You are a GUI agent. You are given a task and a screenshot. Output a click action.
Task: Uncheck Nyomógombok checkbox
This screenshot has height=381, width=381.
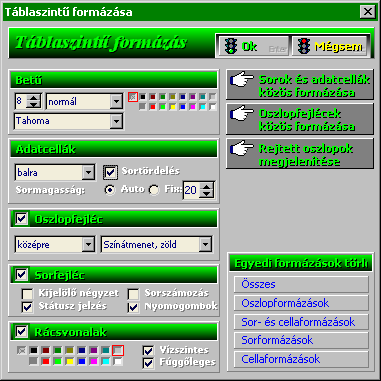pos(133,307)
